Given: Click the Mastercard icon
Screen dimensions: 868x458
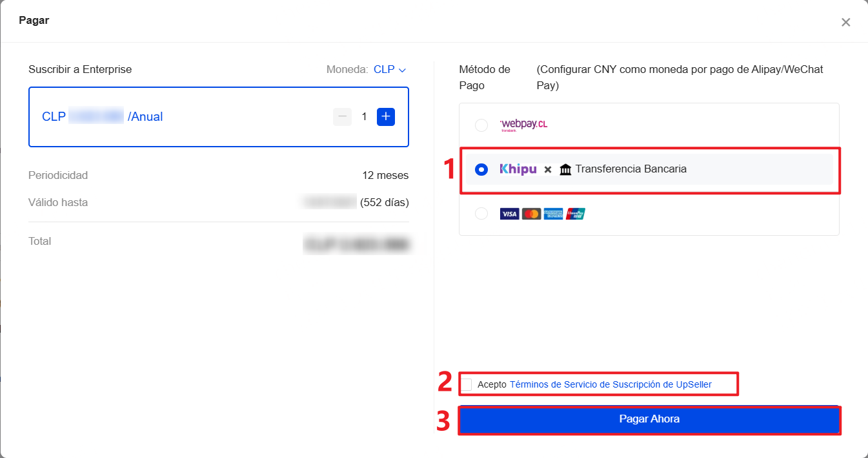Looking at the screenshot, I should point(531,213).
